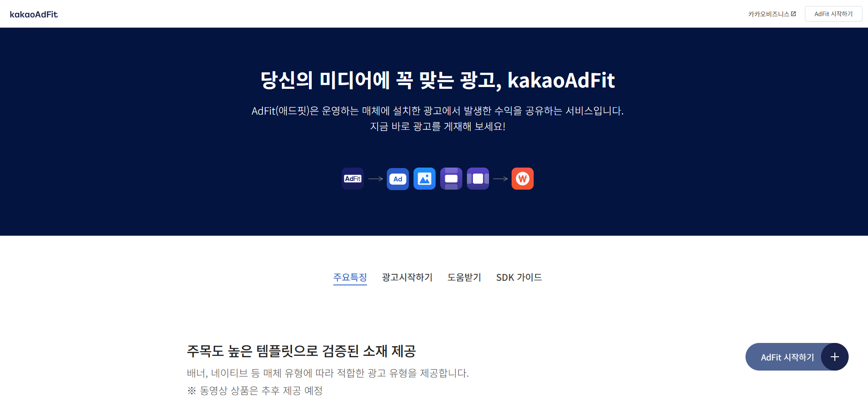Click the orange W revenue icon
Screen dimensions: 868x412
click(x=523, y=179)
